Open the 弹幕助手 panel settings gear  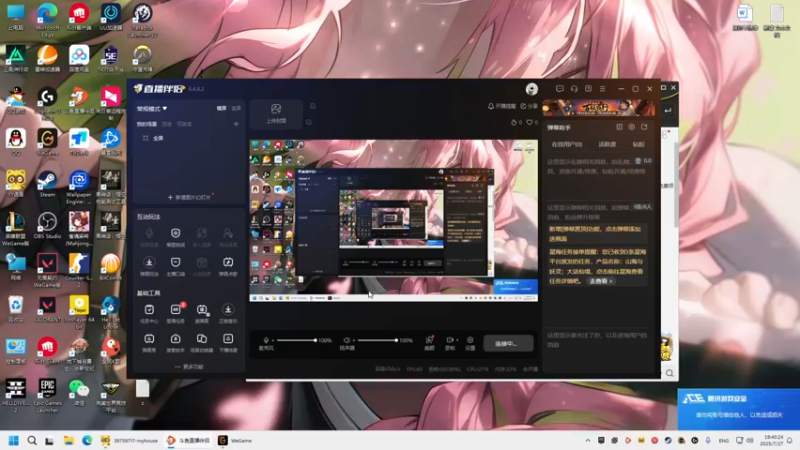632,127
